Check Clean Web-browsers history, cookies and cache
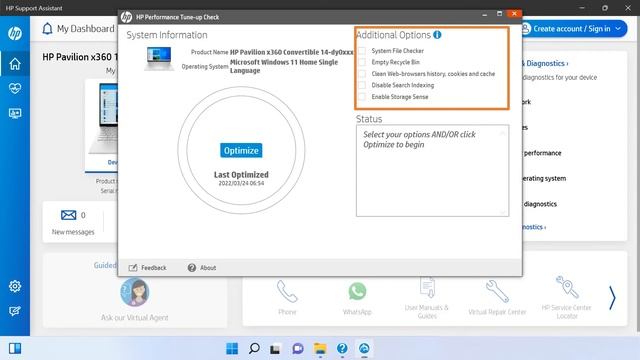Viewport: 640px width, 360px height. click(x=362, y=74)
